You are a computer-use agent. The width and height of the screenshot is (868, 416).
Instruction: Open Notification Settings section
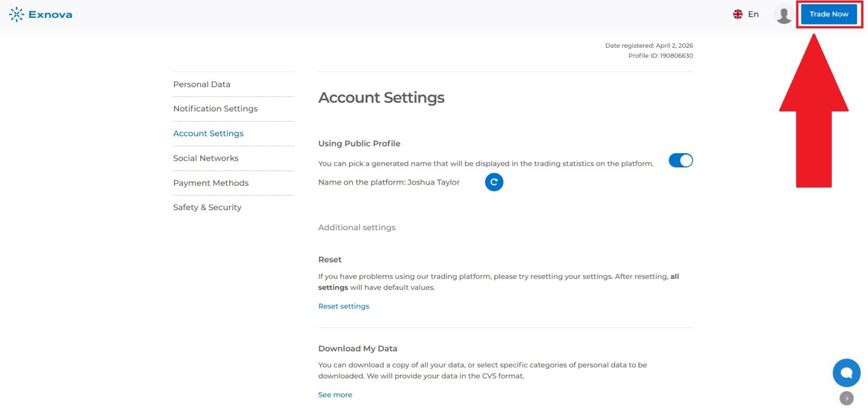point(215,109)
